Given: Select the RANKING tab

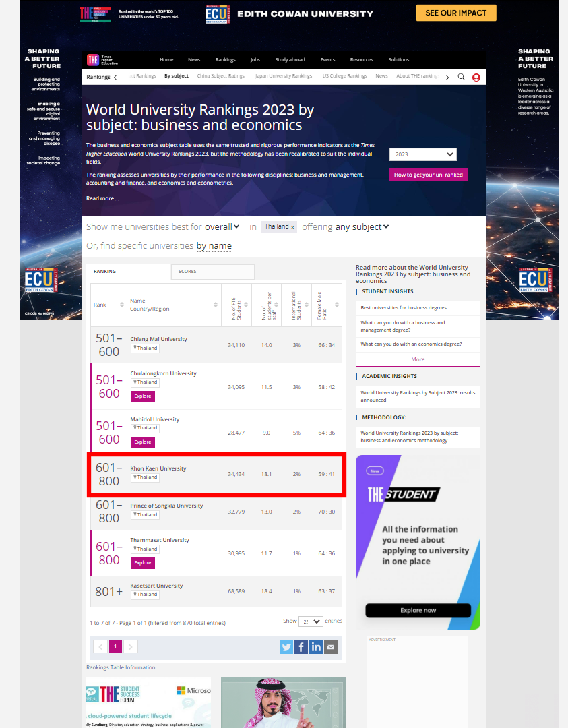Looking at the screenshot, I should click(128, 271).
